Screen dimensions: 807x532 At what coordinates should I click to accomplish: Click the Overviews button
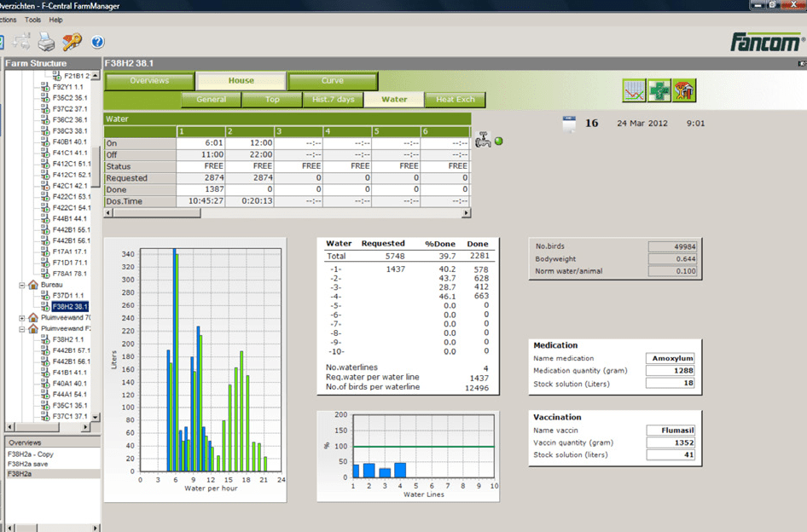point(148,81)
